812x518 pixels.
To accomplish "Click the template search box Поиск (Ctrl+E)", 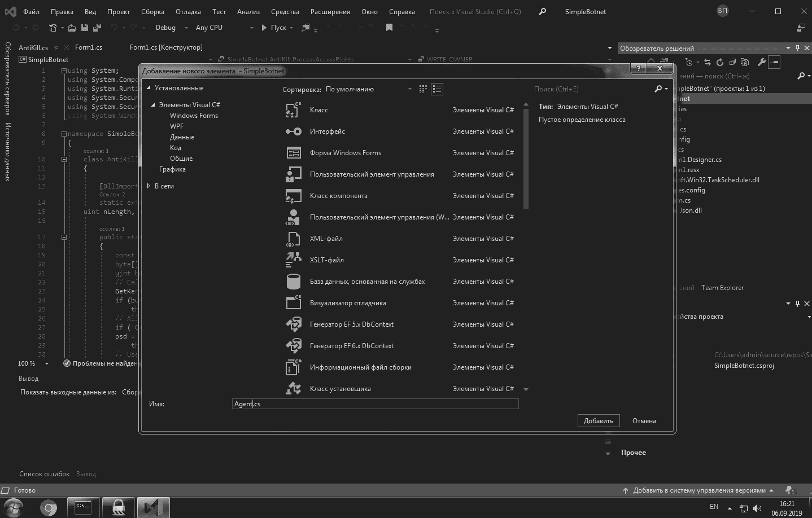I will coord(593,89).
